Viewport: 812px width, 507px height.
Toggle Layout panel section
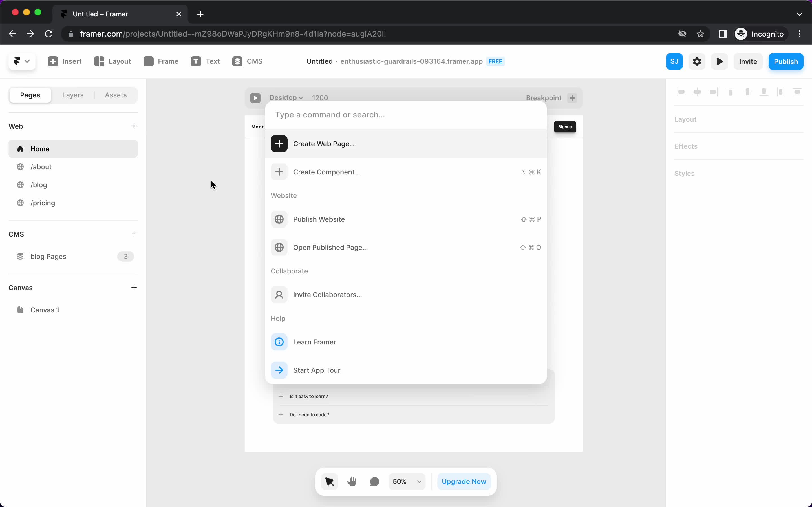coord(685,119)
